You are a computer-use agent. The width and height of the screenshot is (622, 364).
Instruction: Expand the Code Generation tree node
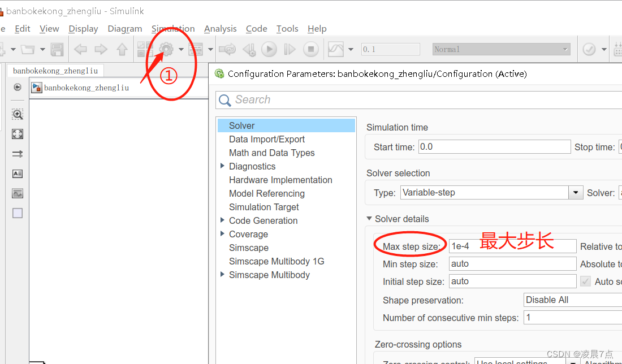[x=223, y=220]
